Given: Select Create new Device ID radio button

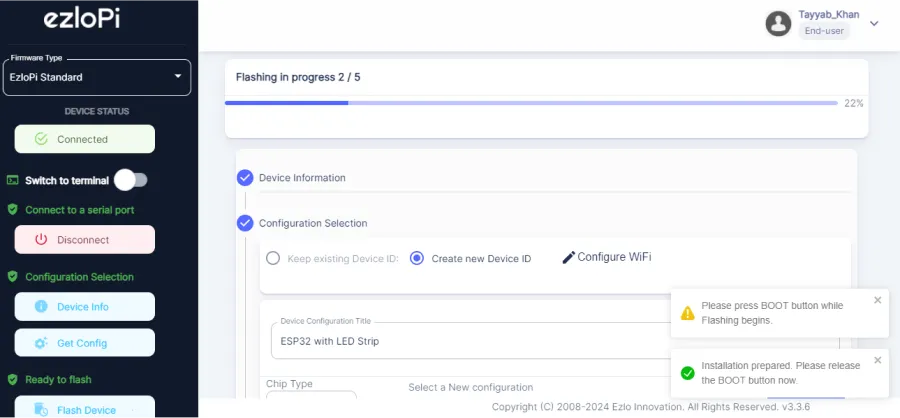Looking at the screenshot, I should [417, 258].
